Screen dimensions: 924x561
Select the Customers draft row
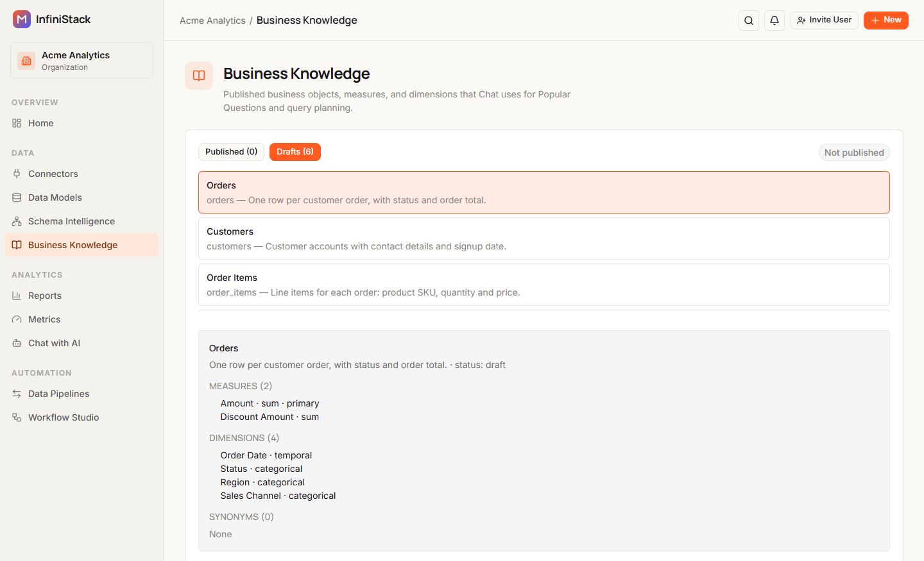point(544,239)
